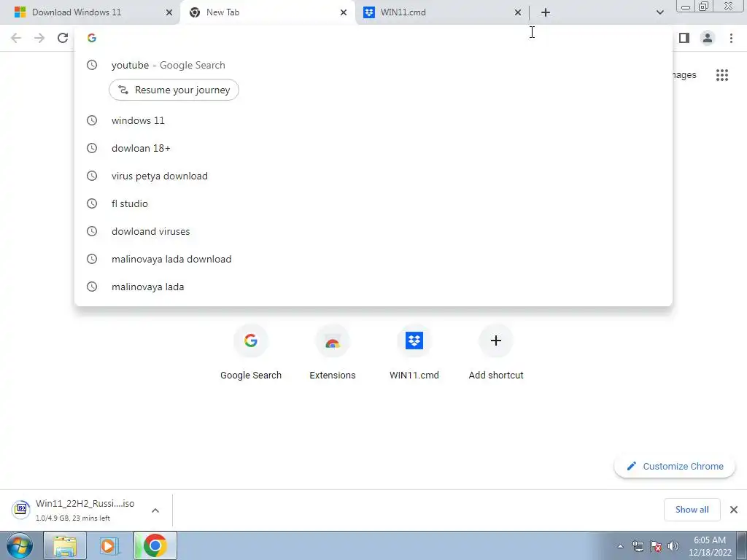The width and height of the screenshot is (747, 560).
Task: Close the Download Windows 11 tab
Action: click(x=169, y=12)
